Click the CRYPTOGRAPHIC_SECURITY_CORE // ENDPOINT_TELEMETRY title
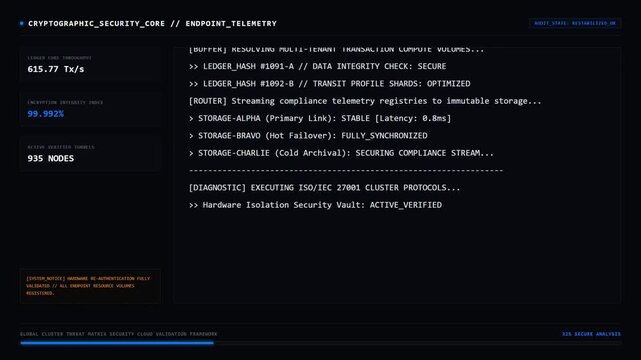Image resolution: width=641 pixels, height=360 pixels. 152,24
